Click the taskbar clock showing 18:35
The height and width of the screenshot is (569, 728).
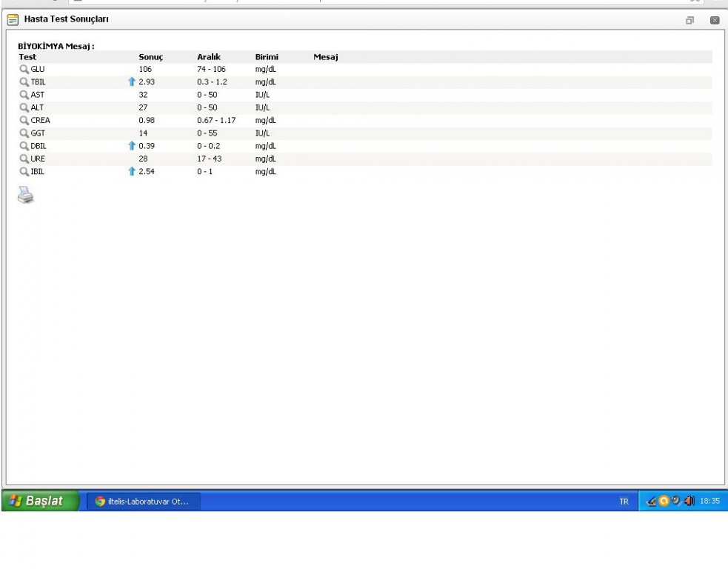[x=709, y=502]
